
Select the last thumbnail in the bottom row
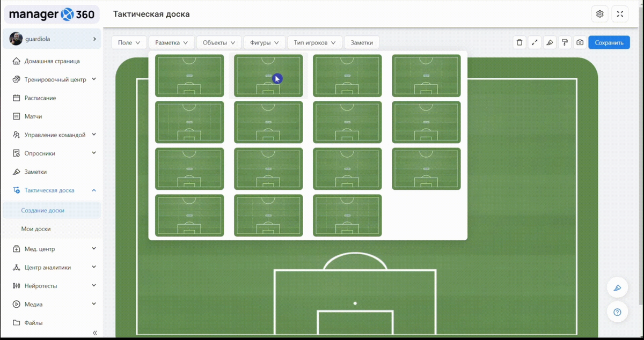click(347, 216)
